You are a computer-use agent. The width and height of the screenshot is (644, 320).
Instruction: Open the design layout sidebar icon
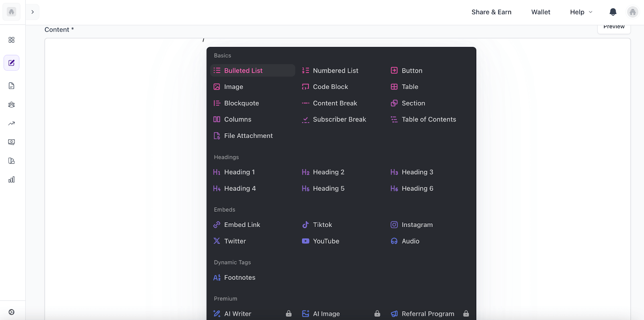tap(11, 161)
